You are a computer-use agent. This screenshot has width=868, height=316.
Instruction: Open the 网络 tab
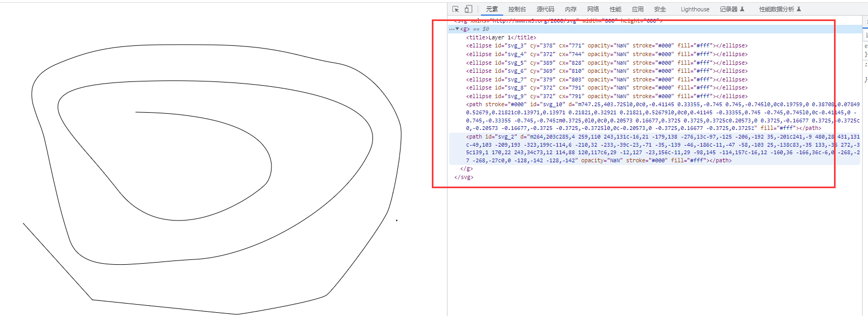[x=593, y=9]
